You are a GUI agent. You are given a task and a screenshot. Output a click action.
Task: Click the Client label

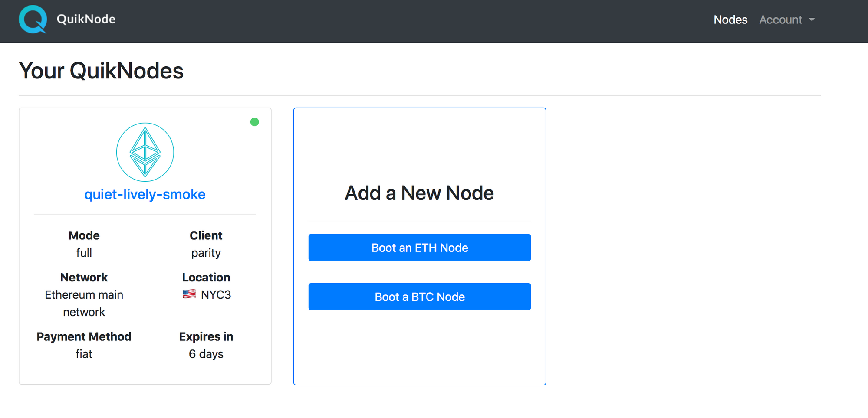coord(206,235)
